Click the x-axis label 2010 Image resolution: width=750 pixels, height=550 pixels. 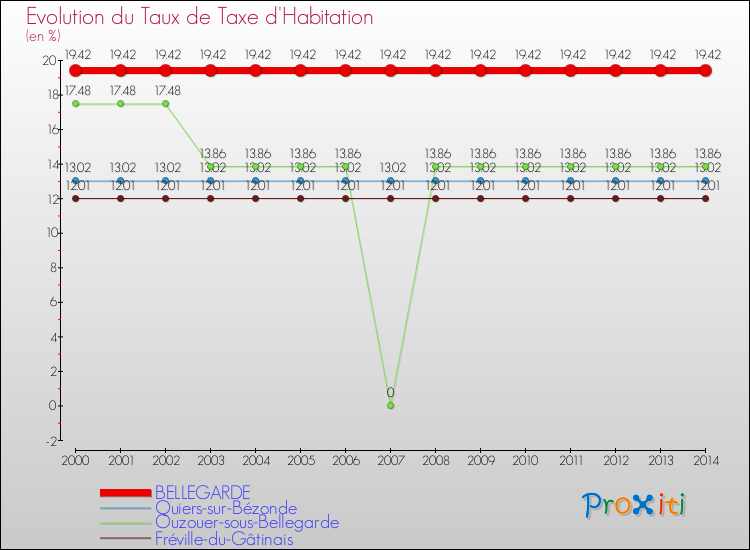click(525, 461)
